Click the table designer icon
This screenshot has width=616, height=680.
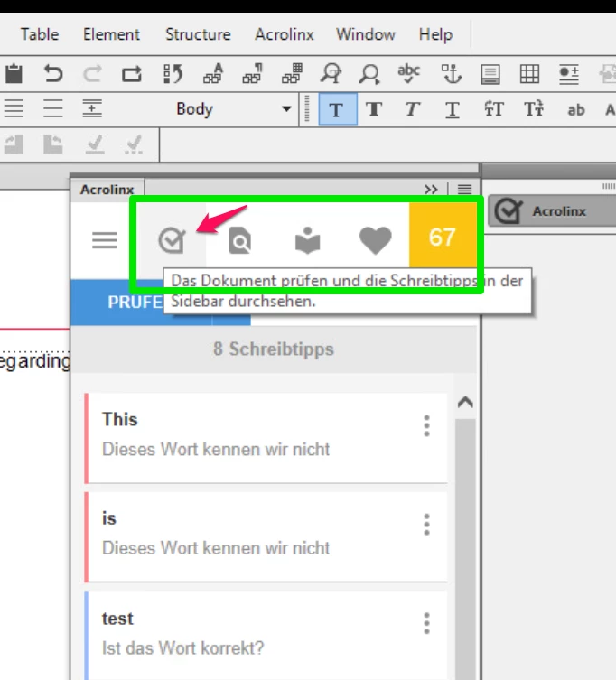click(x=292, y=74)
